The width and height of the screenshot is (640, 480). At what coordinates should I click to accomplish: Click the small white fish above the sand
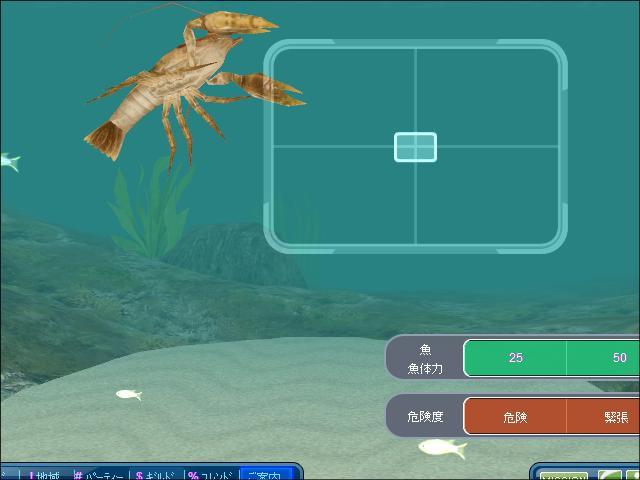(128, 395)
